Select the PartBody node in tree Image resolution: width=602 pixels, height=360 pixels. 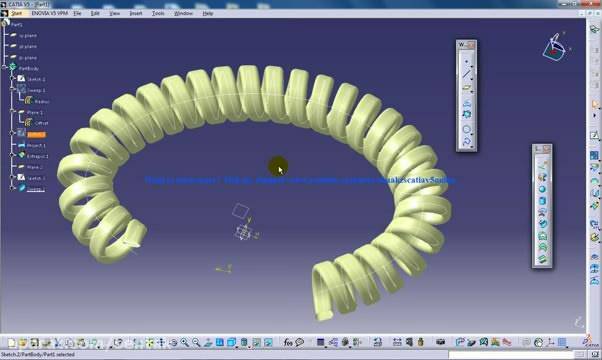point(29,68)
